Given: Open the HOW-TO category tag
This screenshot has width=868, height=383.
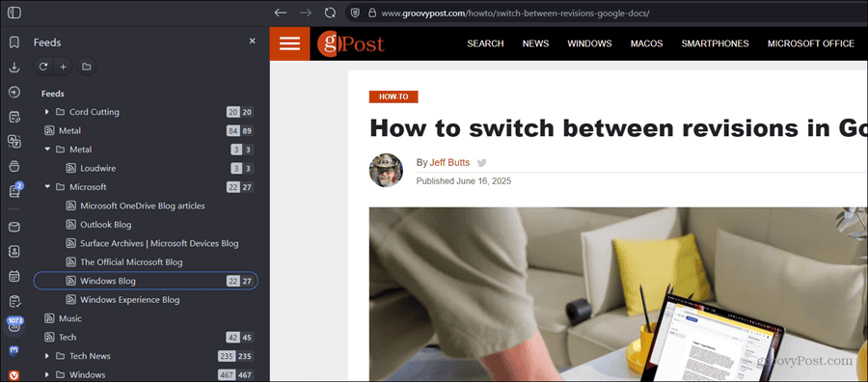Looking at the screenshot, I should [x=393, y=96].
